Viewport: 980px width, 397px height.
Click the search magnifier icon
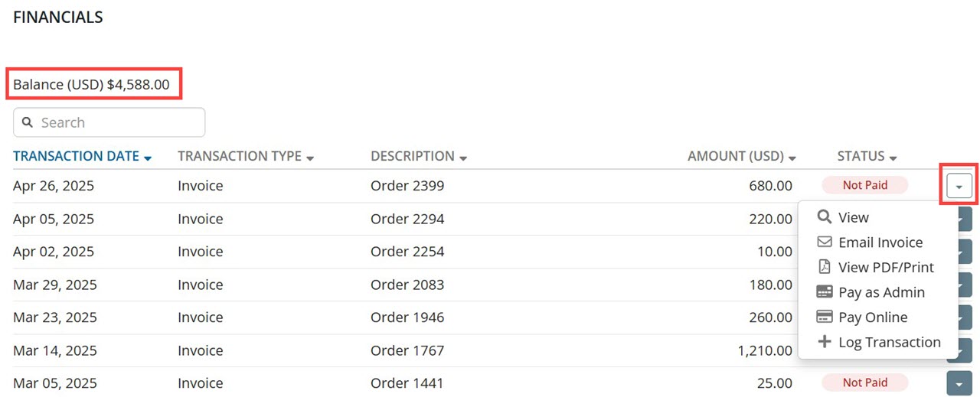click(28, 122)
